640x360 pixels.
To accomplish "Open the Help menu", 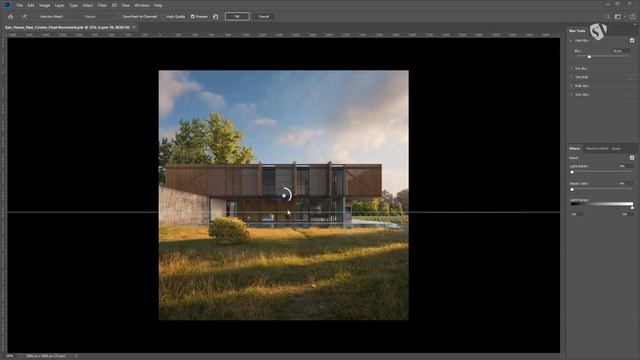I will point(158,5).
